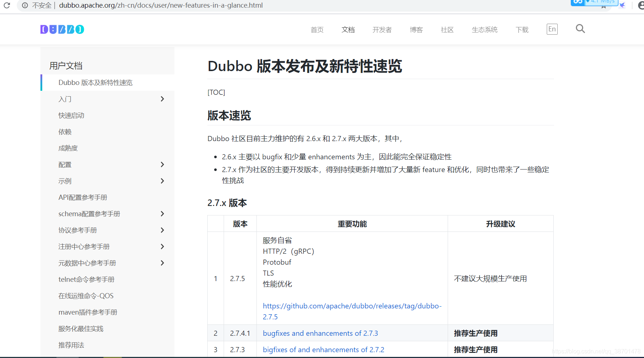This screenshot has height=358, width=644.
Task: Click the 版本速览 heading
Action: pyautogui.click(x=229, y=116)
